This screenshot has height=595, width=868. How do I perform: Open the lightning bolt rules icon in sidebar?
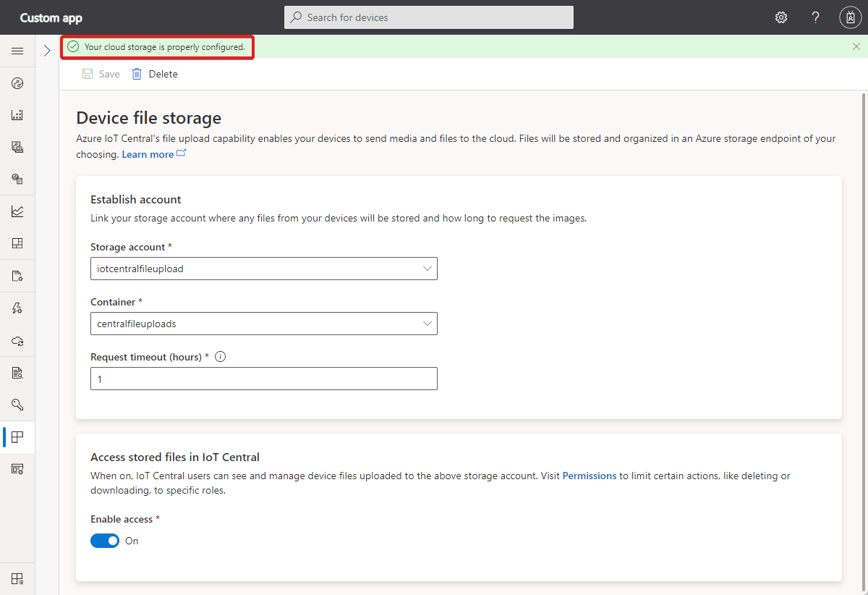click(x=17, y=308)
